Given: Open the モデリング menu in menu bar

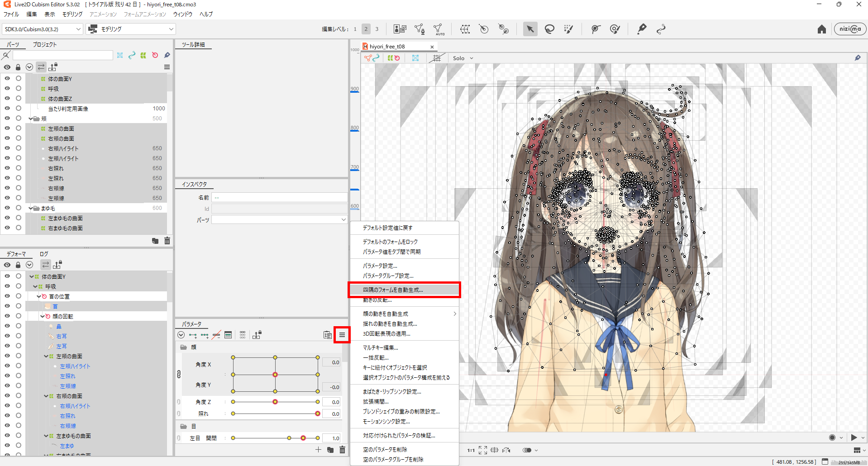Looking at the screenshot, I should [72, 14].
